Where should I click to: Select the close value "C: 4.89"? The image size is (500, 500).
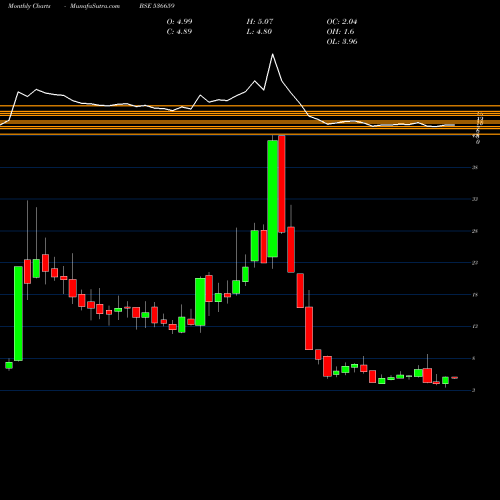point(179,32)
